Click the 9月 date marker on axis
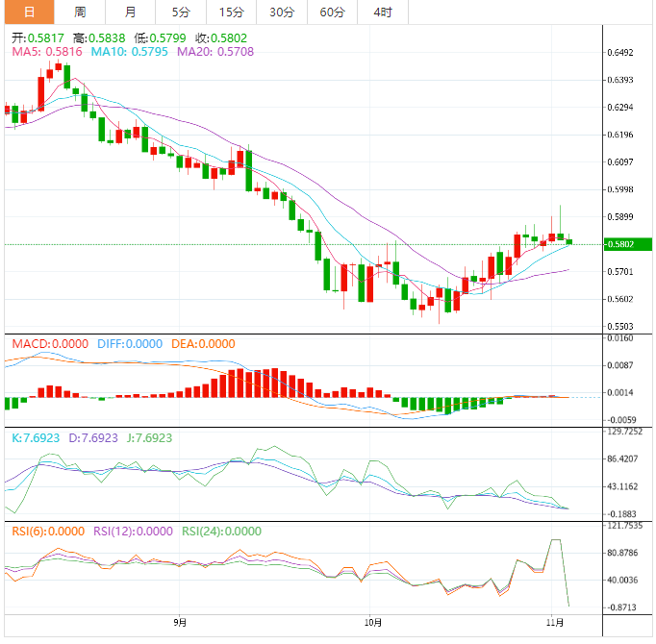This screenshot has width=656, height=644. tap(180, 623)
